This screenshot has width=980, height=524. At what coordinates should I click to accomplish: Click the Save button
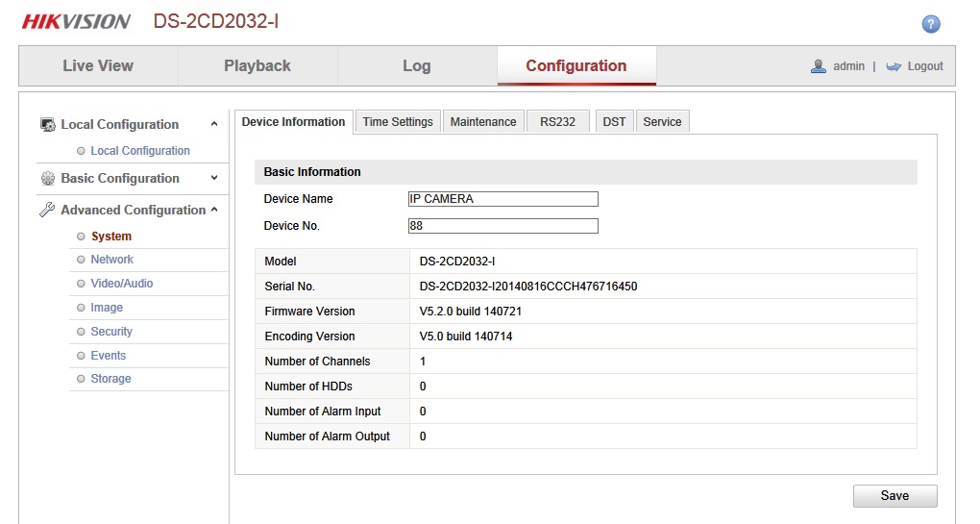point(895,496)
